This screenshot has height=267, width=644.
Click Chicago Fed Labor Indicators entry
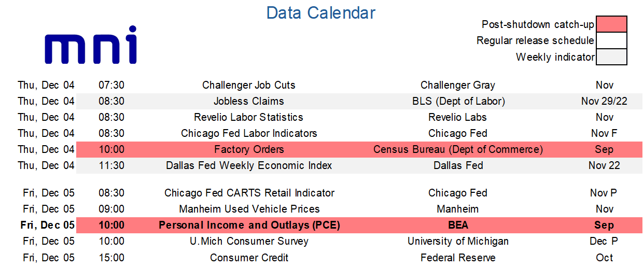tap(249, 133)
